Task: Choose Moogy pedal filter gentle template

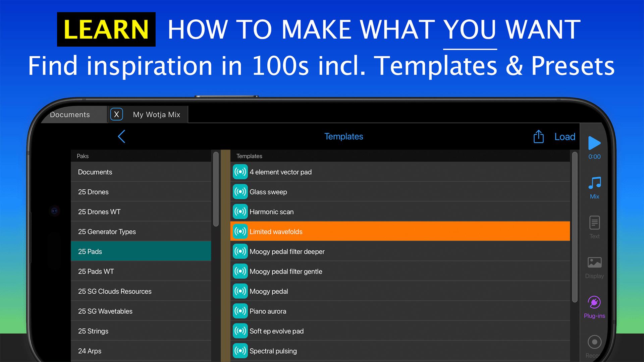Action: (400, 271)
